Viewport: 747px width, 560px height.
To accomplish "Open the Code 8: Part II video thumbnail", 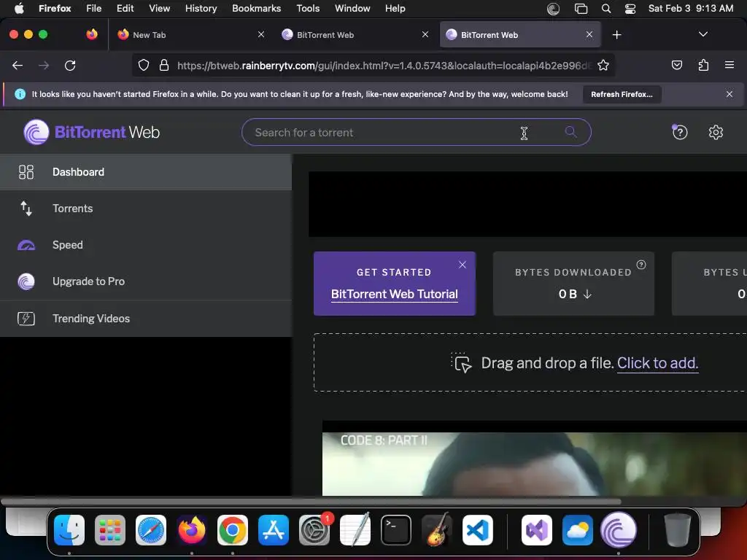I will pyautogui.click(x=535, y=463).
